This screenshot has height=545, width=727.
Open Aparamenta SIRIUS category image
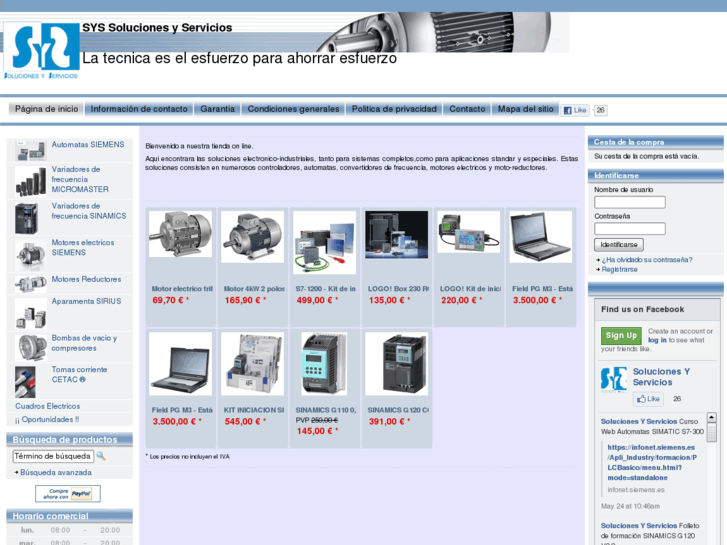click(x=31, y=314)
